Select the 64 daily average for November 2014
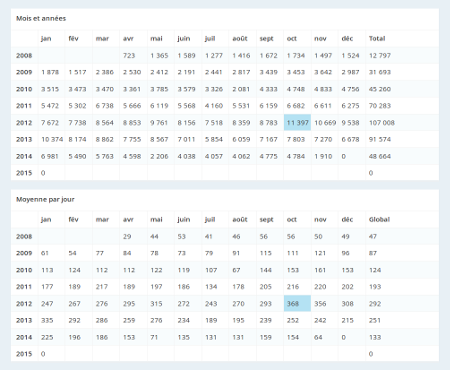The image size is (450, 370). 318,337
